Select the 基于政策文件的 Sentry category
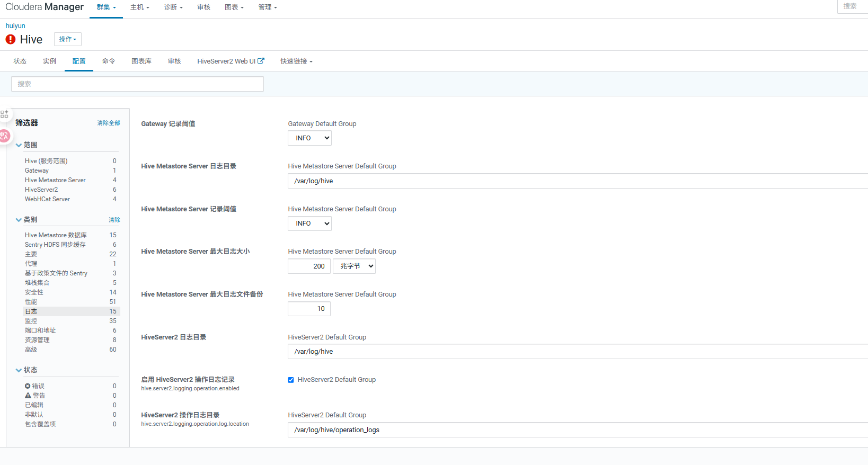The width and height of the screenshot is (868, 465). tap(56, 273)
